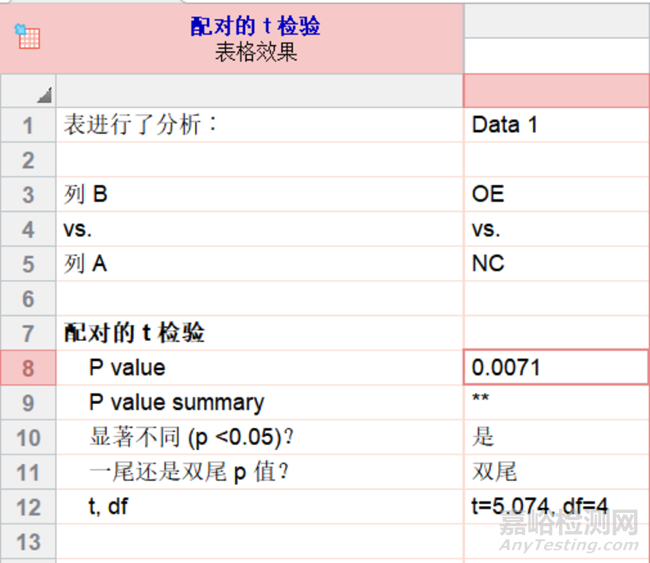
Task: Click the P value cell showing 0.0071
Action: tap(555, 368)
